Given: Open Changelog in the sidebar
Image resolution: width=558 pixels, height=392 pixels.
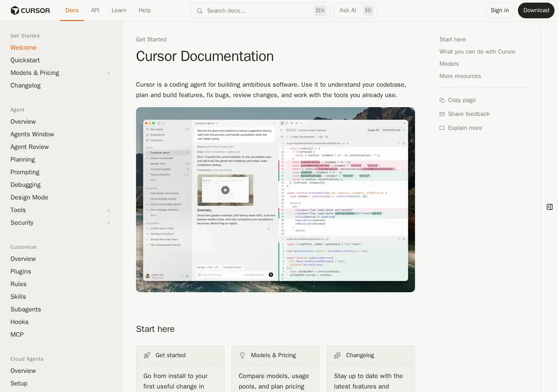Looking at the screenshot, I should pos(26,85).
